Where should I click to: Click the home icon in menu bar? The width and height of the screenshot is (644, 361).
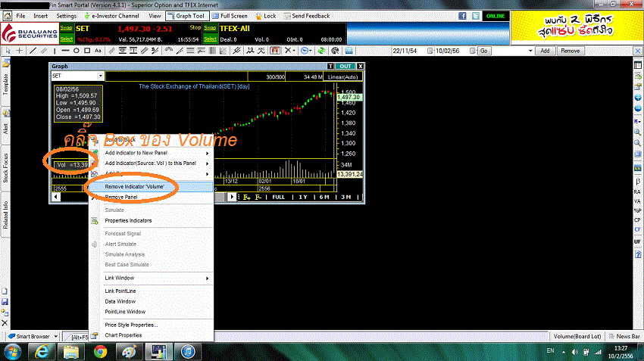point(7,16)
